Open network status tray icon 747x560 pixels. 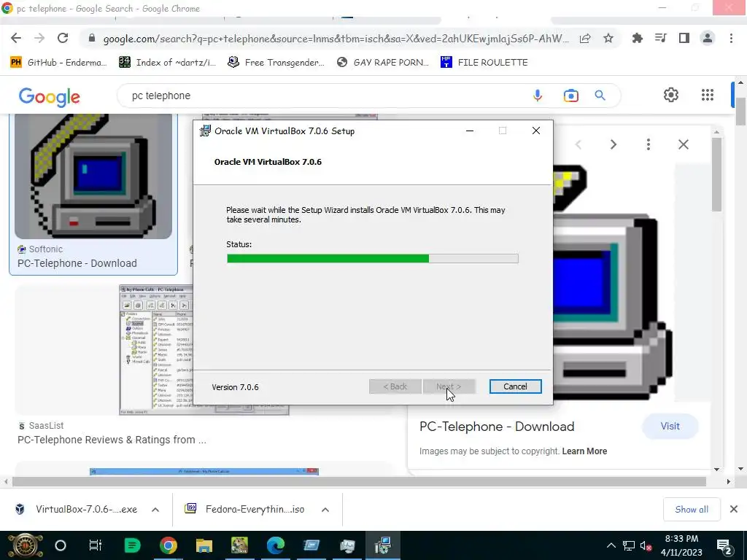[x=628, y=545]
